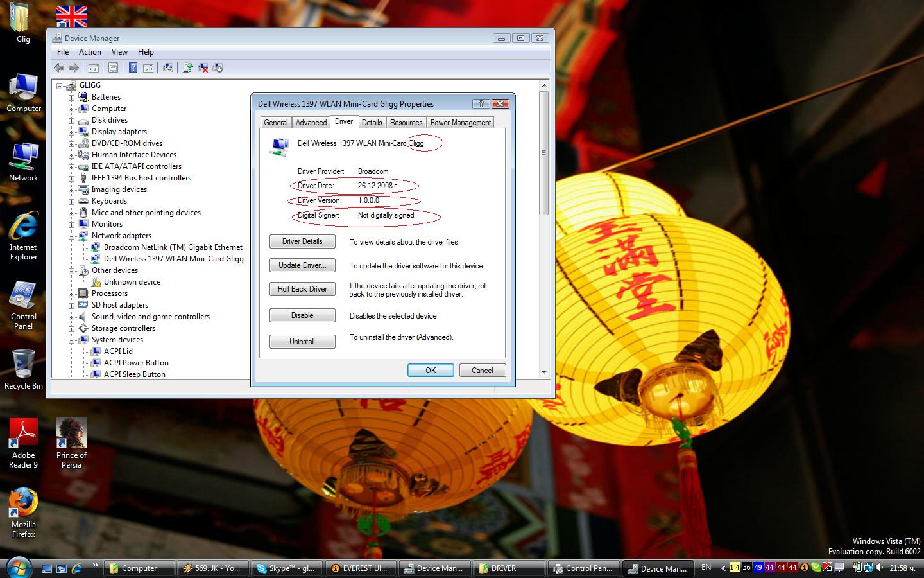This screenshot has height=578, width=924.
Task: Expand the DVD/CD-ROM drives node
Action: point(72,144)
